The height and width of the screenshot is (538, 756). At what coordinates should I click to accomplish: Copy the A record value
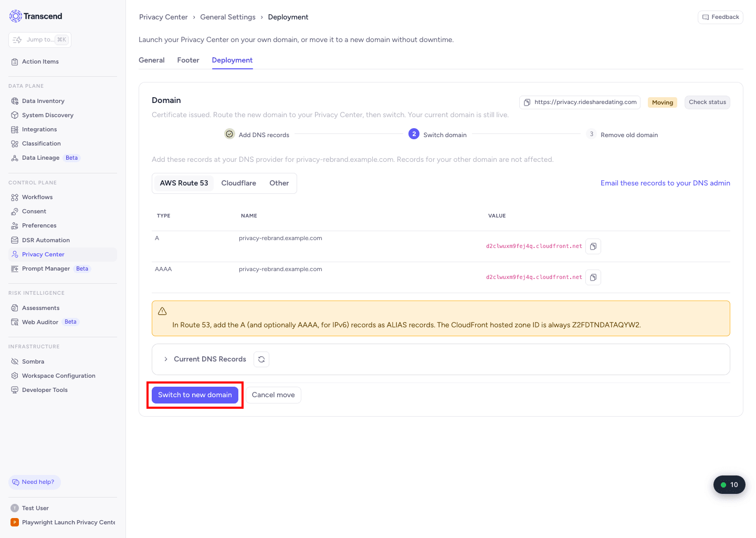(593, 246)
